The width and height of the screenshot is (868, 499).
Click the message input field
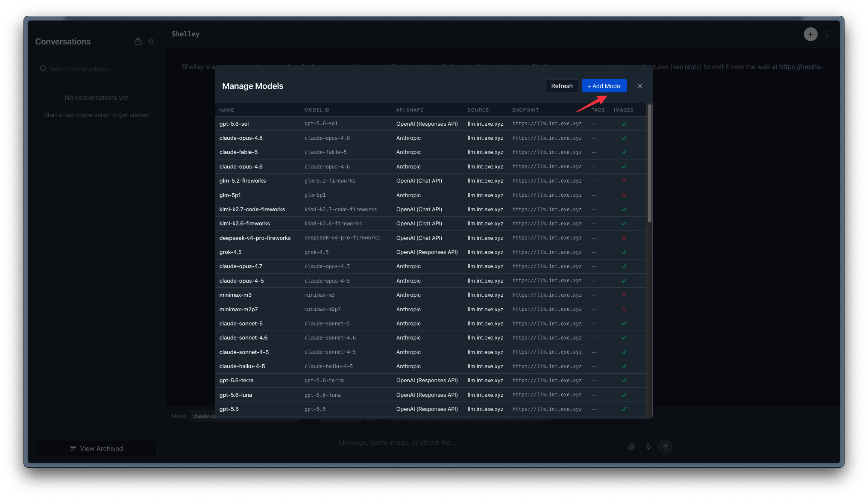point(475,443)
